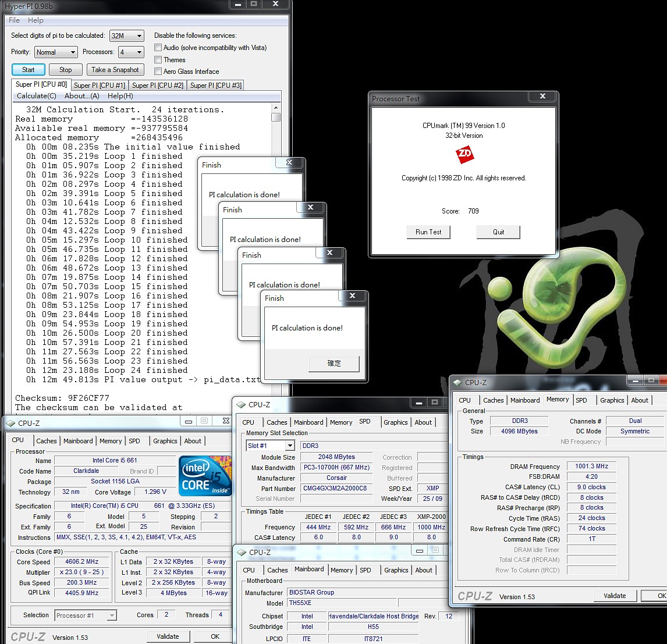The width and height of the screenshot is (667, 644).
Task: Click the ZD logo in Processor Test
Action: click(464, 154)
